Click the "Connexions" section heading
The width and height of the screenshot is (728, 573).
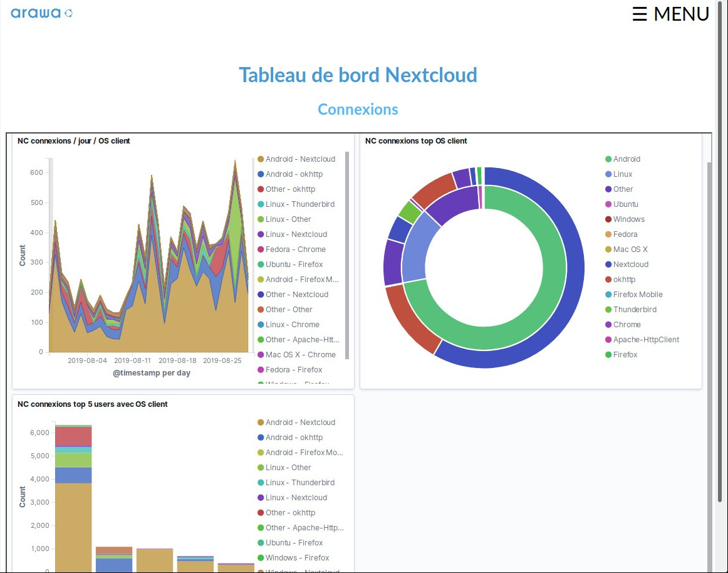point(358,109)
